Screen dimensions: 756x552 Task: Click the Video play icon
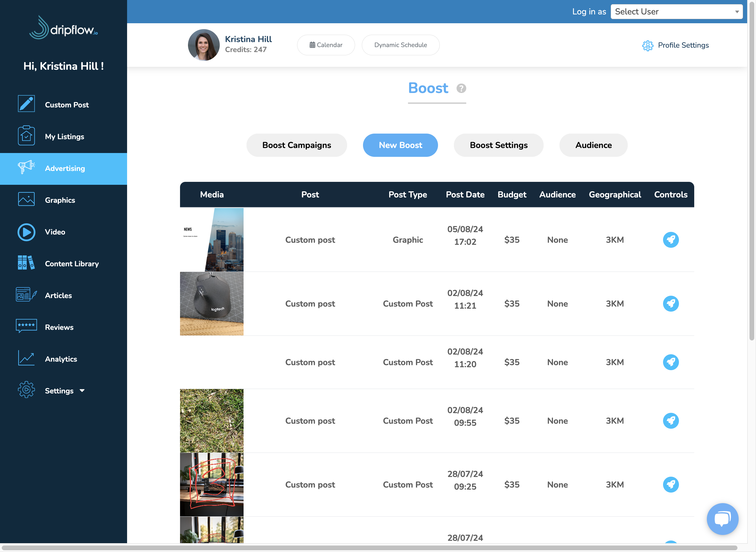tap(26, 232)
